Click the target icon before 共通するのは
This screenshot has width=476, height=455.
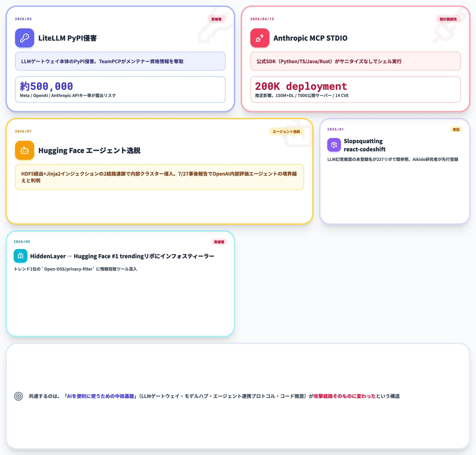click(x=18, y=396)
